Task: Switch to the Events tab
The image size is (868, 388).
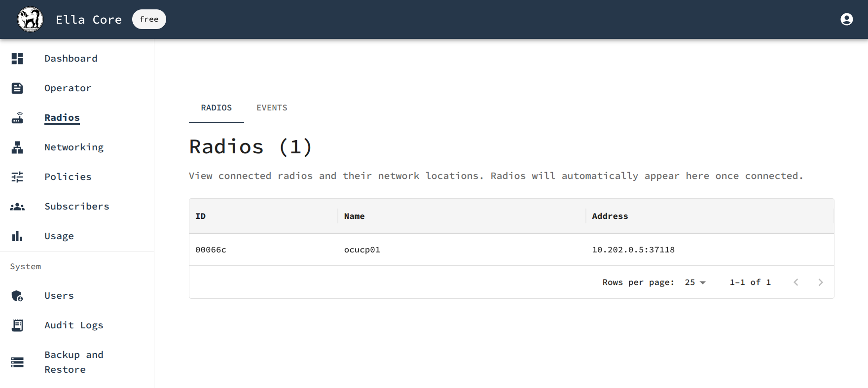Action: [x=272, y=108]
